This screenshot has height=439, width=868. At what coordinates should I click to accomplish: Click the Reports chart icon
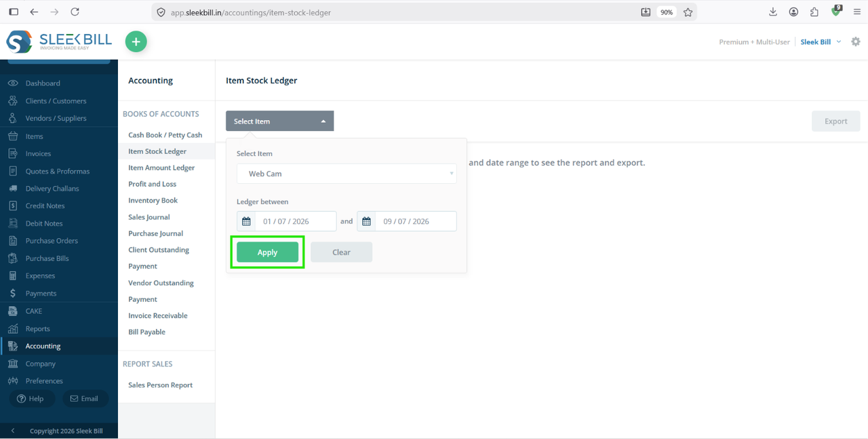pos(13,328)
